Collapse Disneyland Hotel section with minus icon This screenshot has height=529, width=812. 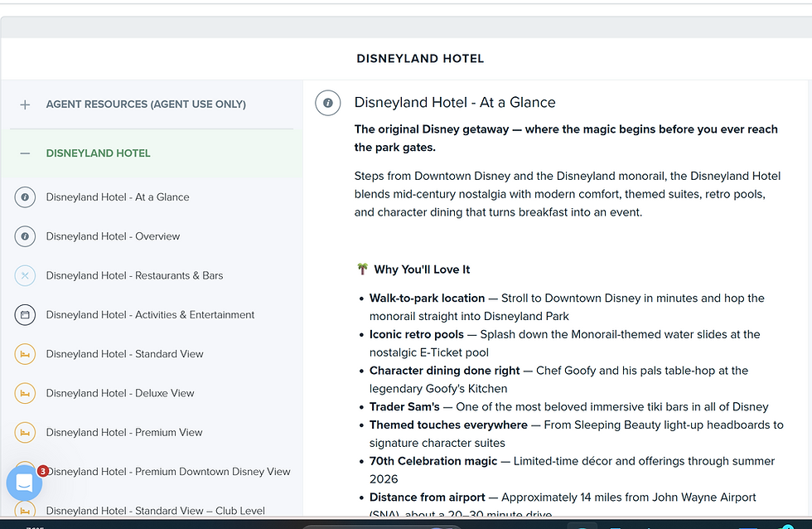tap(25, 153)
